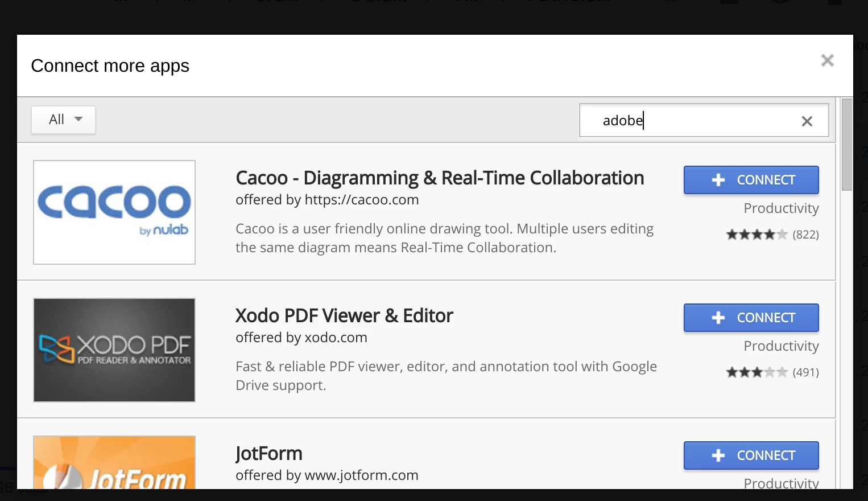Viewport: 868px width, 501px height.
Task: Select 'offered by www.jotform.com' text
Action: click(327, 475)
